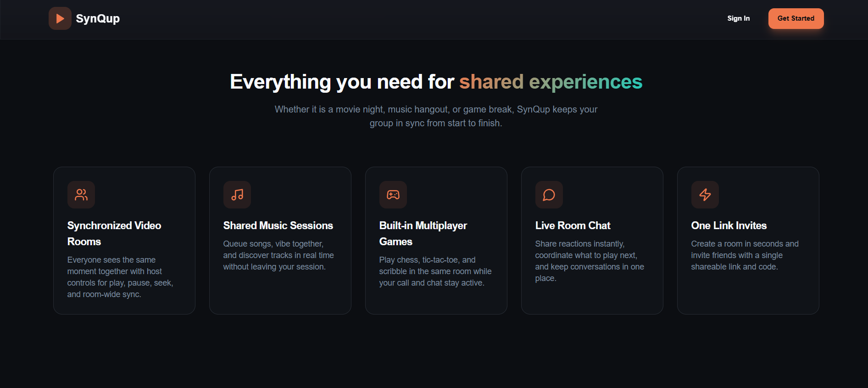
Task: Click the 'Everyone sees the same moment' description
Action: [x=120, y=277]
